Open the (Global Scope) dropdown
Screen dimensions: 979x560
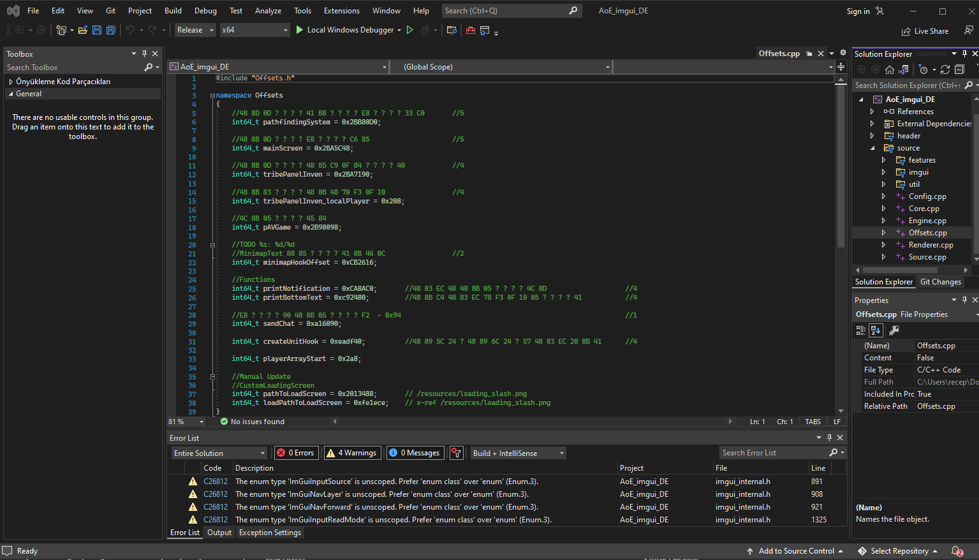[501, 66]
